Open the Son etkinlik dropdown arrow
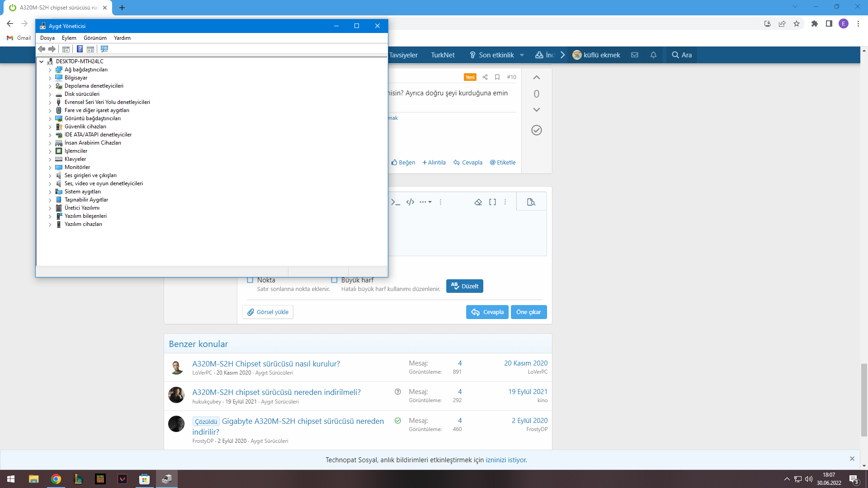 522,55
